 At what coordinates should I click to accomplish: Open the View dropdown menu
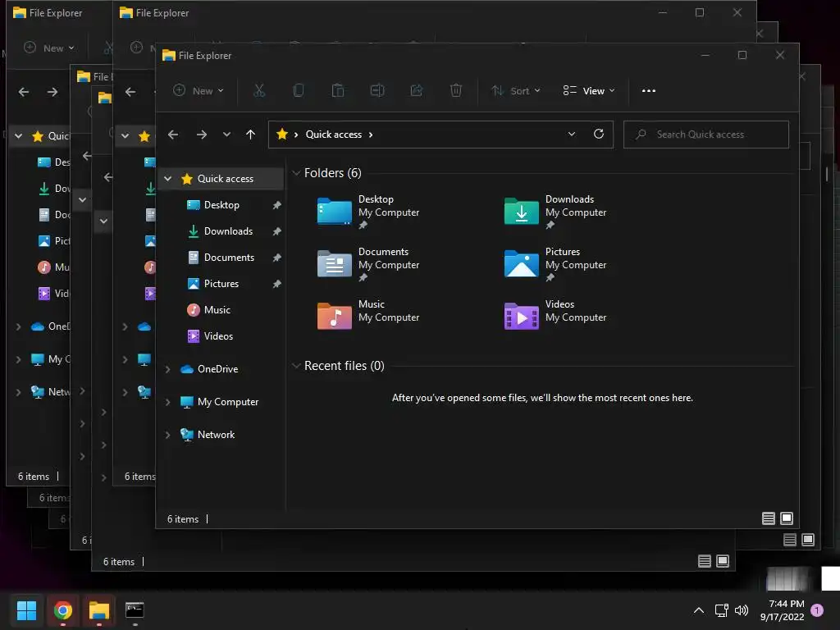point(589,90)
